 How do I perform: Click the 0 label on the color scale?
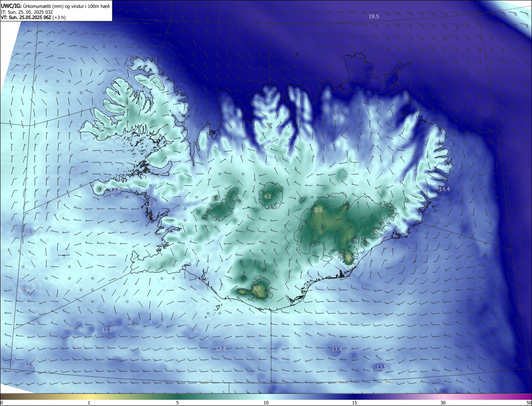2,403
